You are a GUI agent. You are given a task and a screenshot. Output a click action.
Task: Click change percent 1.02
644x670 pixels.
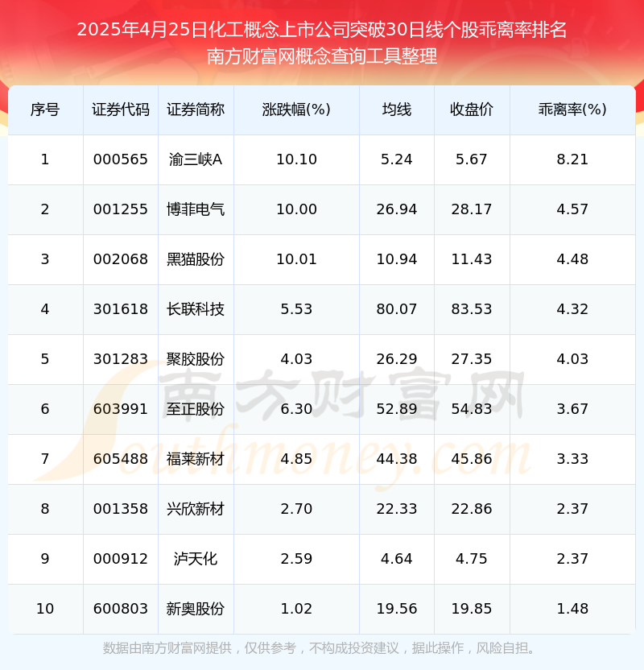[296, 610]
